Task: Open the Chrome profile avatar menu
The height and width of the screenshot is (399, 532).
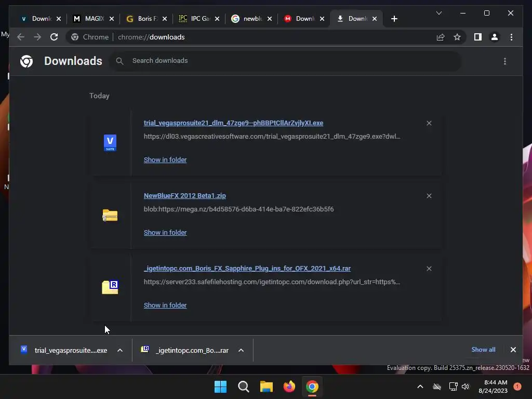Action: 495,37
